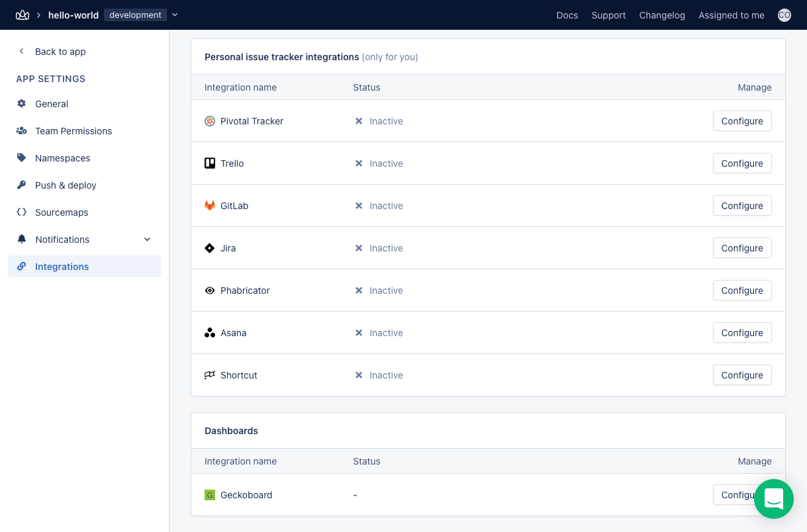The width and height of the screenshot is (807, 532).
Task: Expand the Notifications submenu chevron
Action: click(x=148, y=240)
